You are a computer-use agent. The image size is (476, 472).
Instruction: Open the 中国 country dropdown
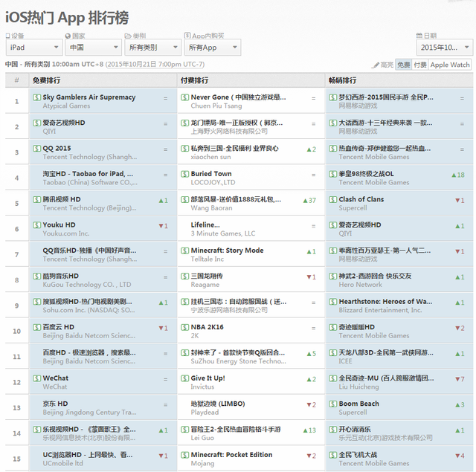(94, 48)
